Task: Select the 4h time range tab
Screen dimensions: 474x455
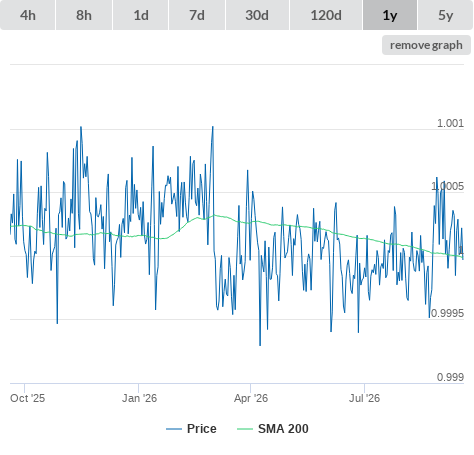Action: (x=28, y=15)
